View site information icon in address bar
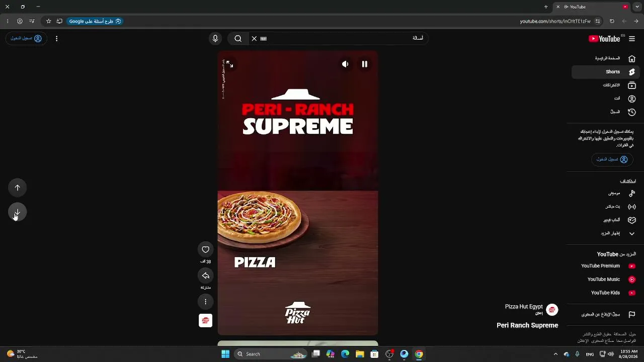 tap(598, 21)
